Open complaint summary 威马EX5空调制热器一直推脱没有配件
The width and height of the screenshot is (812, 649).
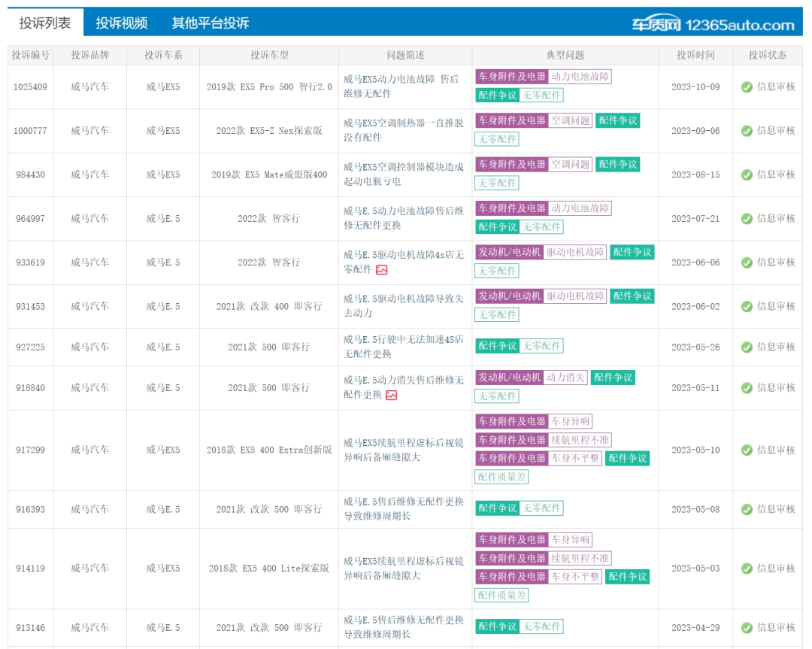pyautogui.click(x=404, y=131)
